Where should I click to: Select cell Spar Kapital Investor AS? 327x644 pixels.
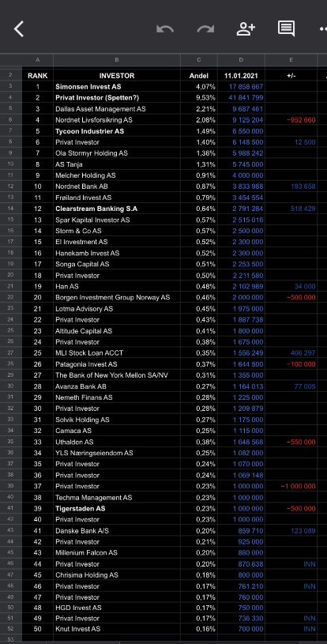(x=117, y=220)
